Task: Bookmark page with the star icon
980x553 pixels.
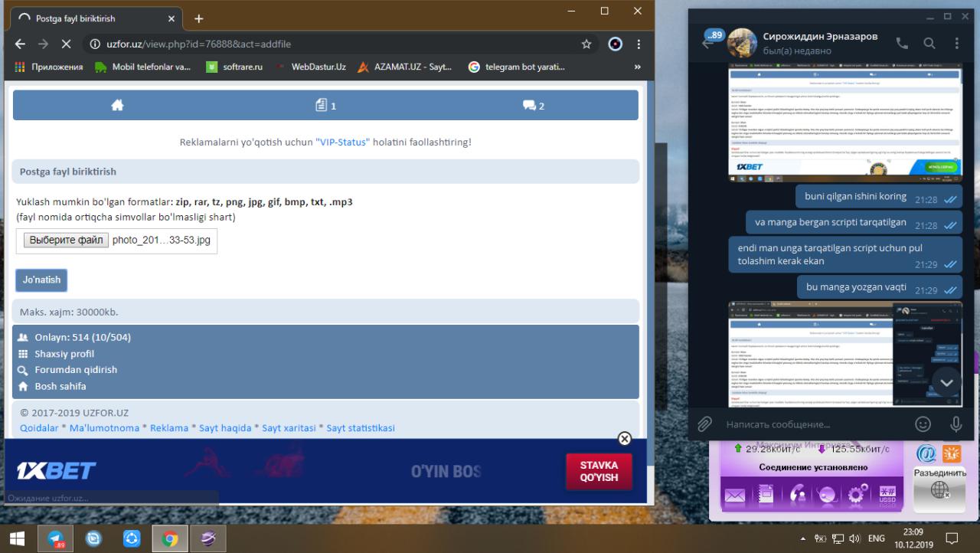Action: tap(586, 44)
